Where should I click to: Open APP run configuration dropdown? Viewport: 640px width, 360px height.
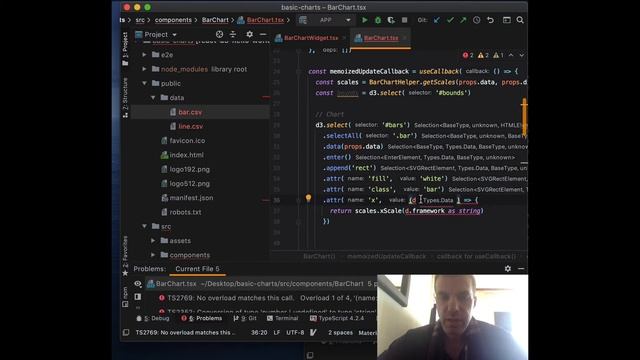coord(325,20)
